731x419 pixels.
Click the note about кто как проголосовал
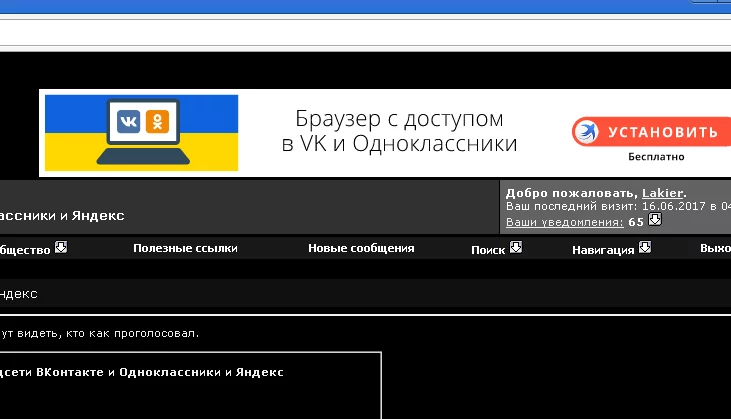[x=99, y=333]
